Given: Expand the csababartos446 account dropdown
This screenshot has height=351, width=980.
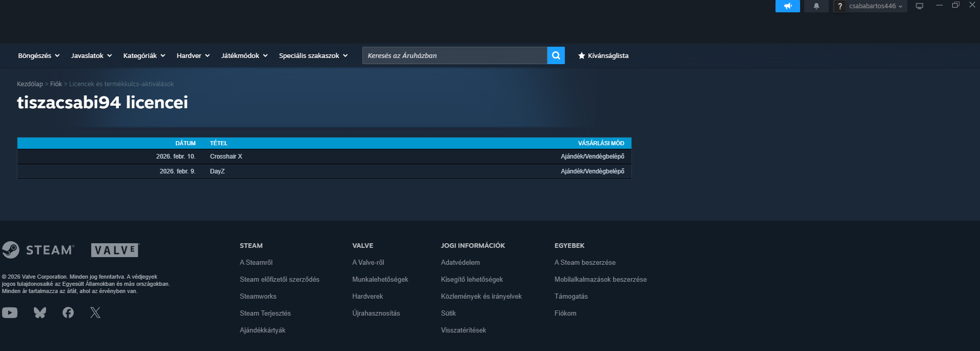Looking at the screenshot, I should [x=875, y=6].
